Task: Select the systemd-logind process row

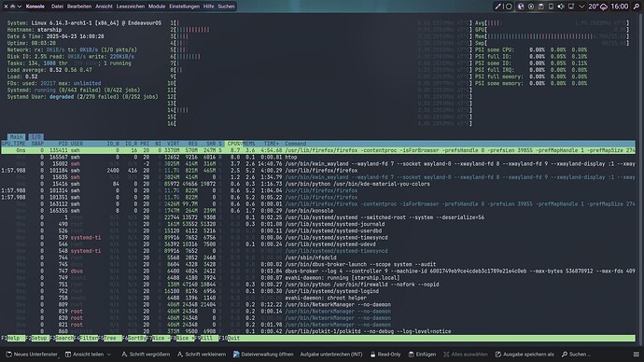Action: tap(318, 291)
